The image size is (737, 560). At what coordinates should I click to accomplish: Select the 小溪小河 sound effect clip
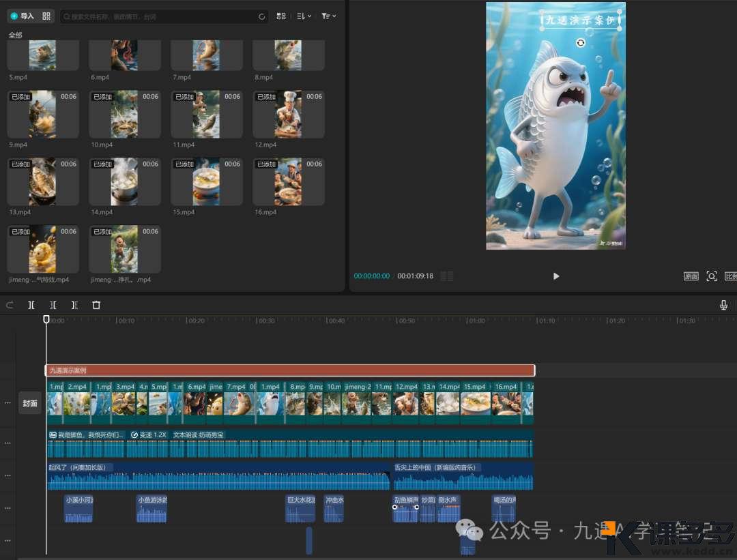(78, 509)
